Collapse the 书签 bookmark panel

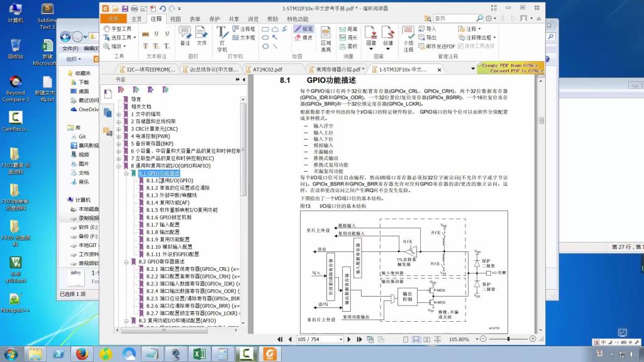click(242, 80)
